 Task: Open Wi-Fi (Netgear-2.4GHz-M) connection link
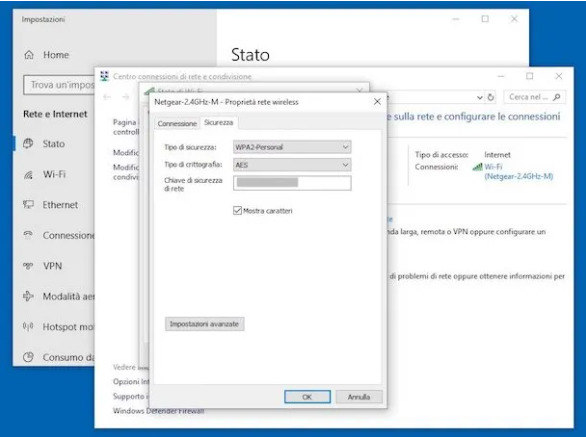[x=518, y=172]
